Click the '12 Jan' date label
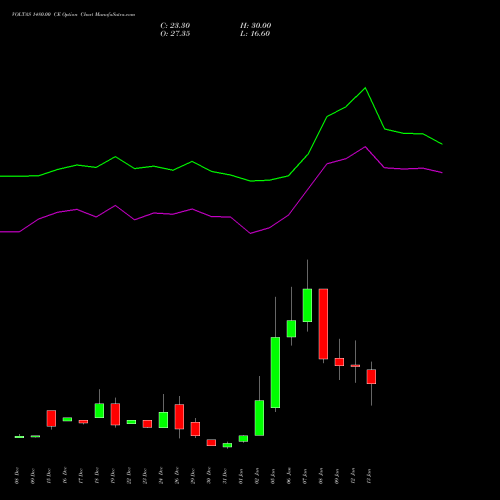Viewport: 500px width, 500px height. (353, 476)
